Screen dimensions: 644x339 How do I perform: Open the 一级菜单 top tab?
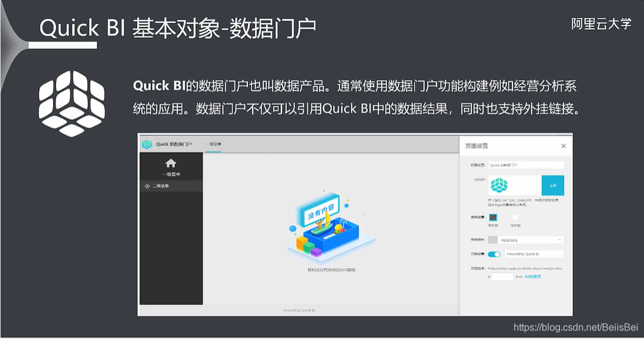pyautogui.click(x=213, y=144)
